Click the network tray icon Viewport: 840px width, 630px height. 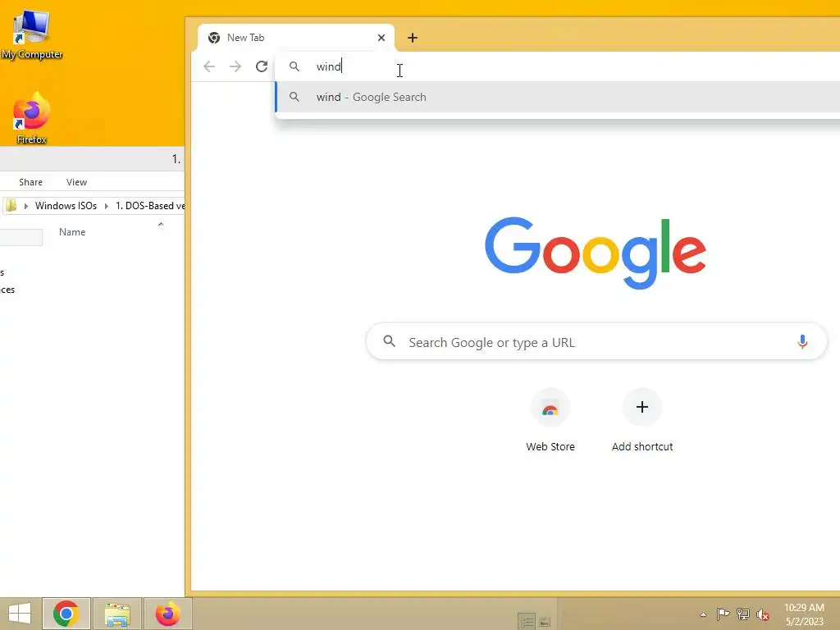coord(743,614)
